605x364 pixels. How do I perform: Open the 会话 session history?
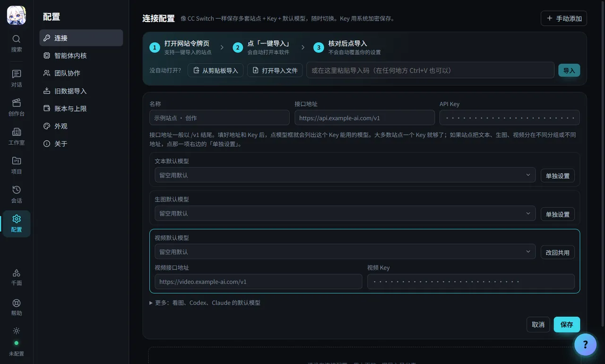click(17, 194)
